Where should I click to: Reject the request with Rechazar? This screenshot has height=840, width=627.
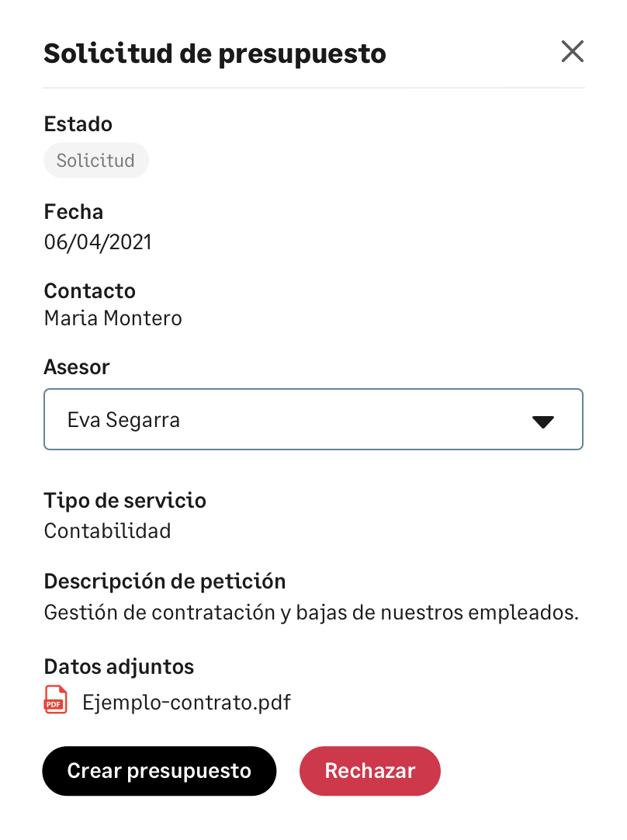pos(369,771)
